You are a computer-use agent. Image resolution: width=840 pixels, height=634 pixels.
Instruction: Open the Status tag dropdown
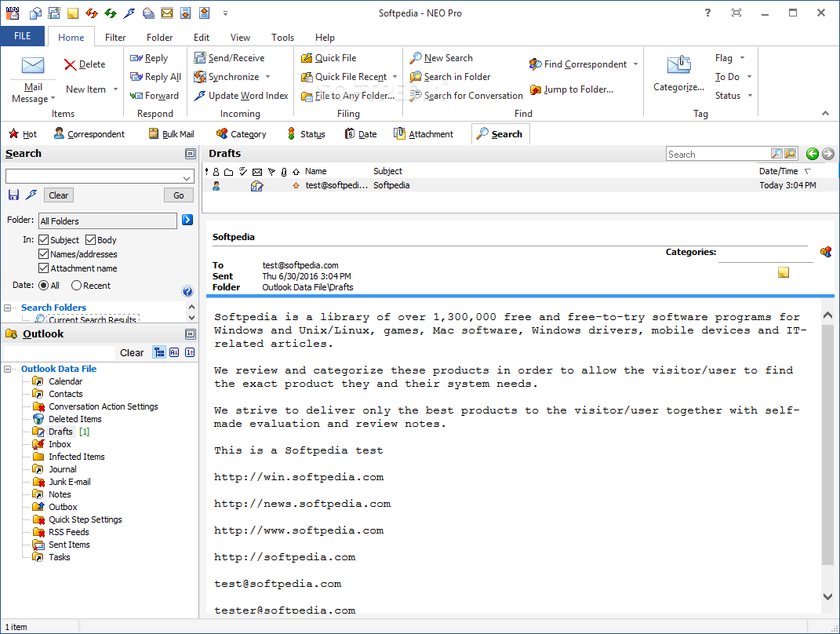(x=750, y=96)
